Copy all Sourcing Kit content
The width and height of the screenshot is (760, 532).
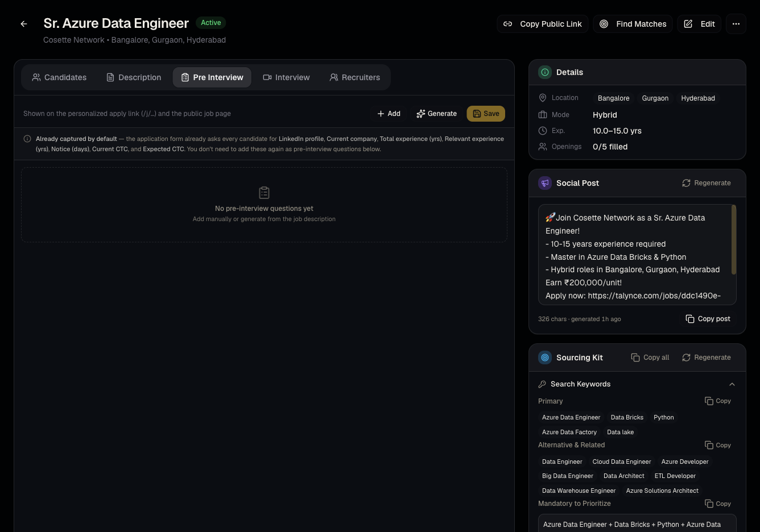[x=650, y=358]
